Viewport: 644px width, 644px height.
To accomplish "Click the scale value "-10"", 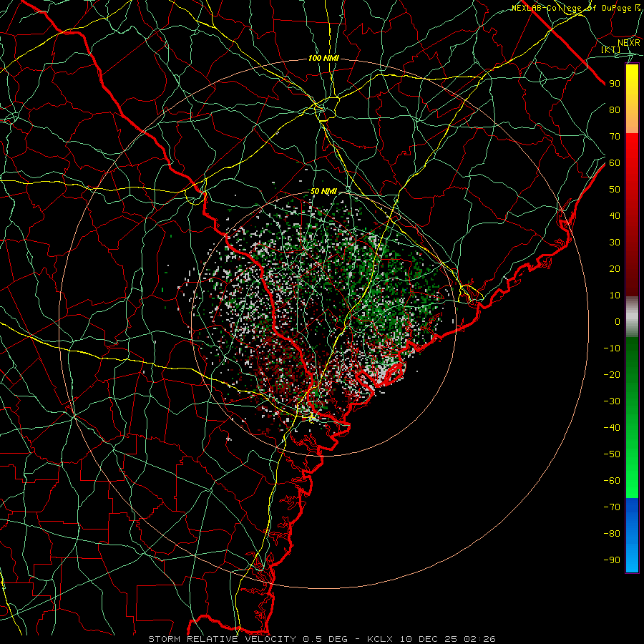I will tap(612, 348).
